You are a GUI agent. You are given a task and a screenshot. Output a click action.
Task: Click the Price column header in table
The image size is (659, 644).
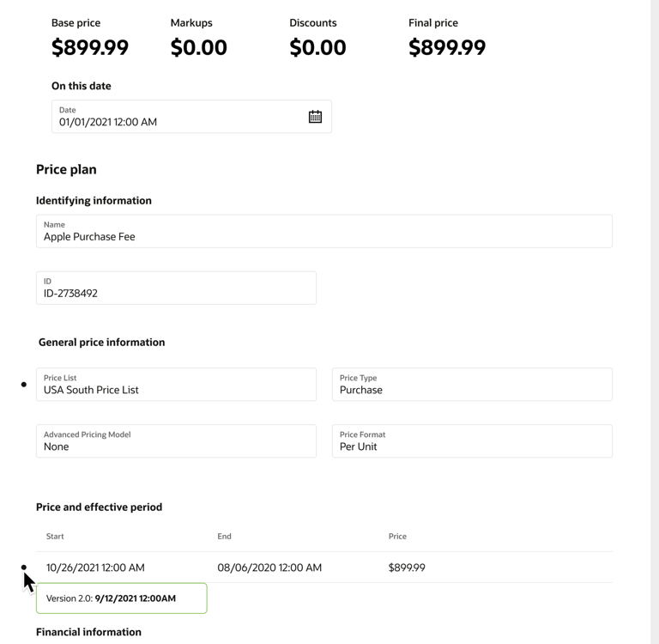[397, 537]
